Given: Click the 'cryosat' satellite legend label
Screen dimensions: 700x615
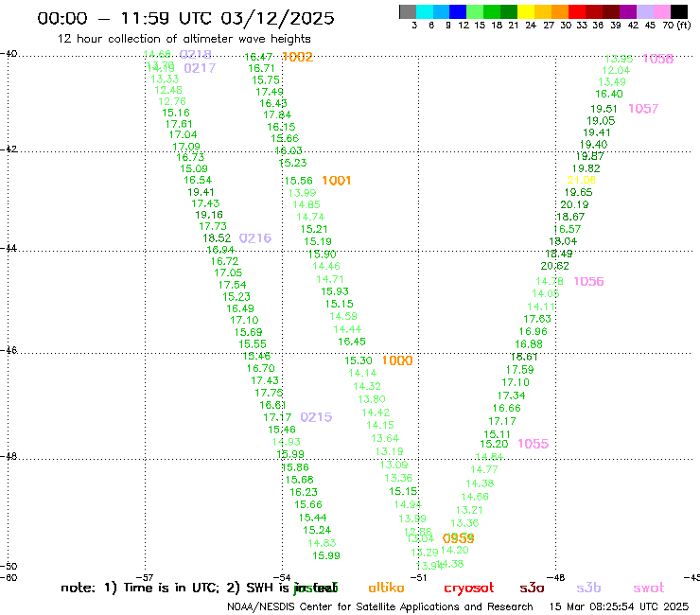Looking at the screenshot, I should [x=469, y=589].
